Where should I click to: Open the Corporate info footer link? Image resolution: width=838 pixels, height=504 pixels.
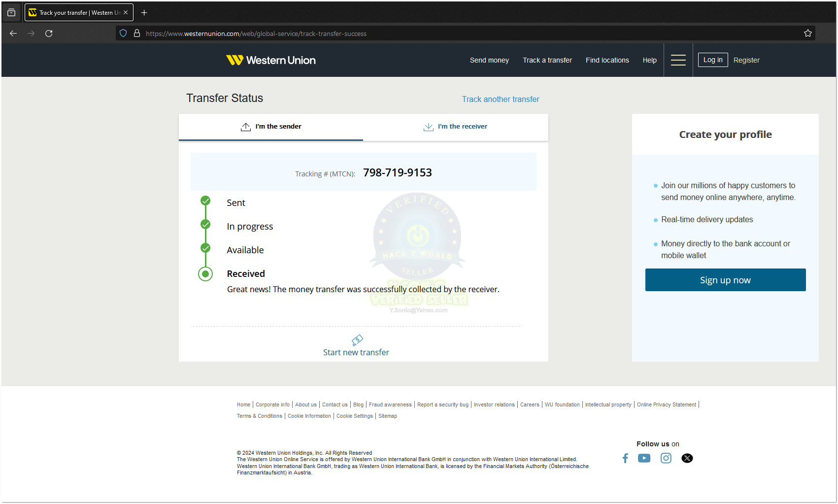pos(272,404)
